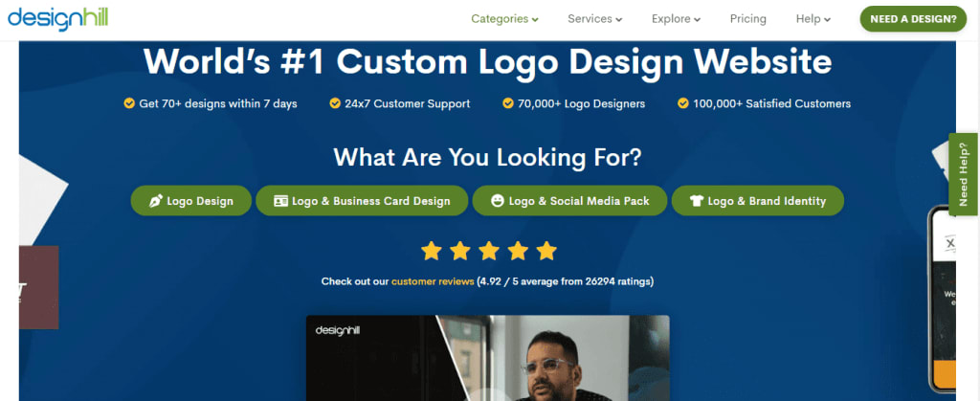Click the checkmark beside 70,000+ Logo Designers
The height and width of the screenshot is (401, 980).
pos(508,103)
